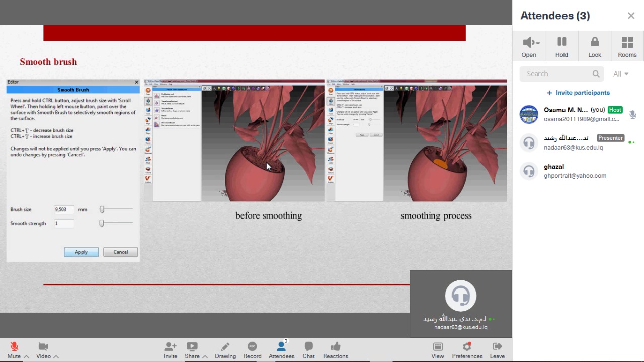Click the Invite participants link
The height and width of the screenshot is (362, 644).
click(578, 93)
